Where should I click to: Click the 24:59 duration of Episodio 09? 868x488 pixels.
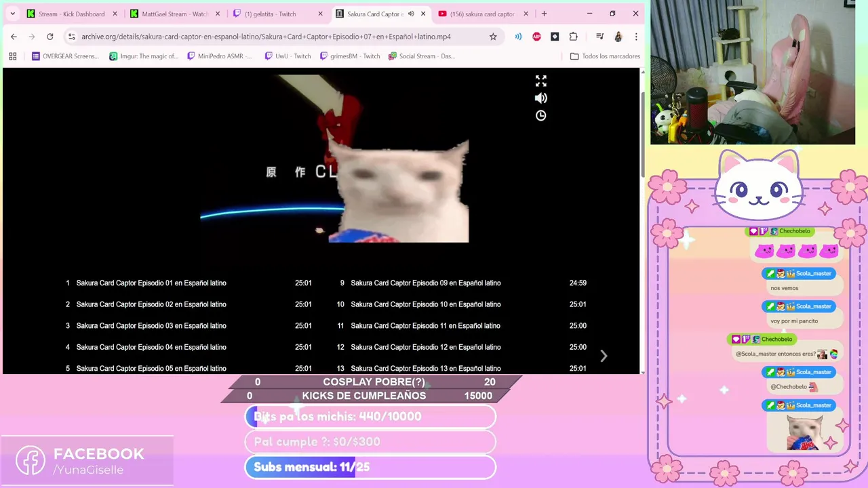(x=578, y=283)
